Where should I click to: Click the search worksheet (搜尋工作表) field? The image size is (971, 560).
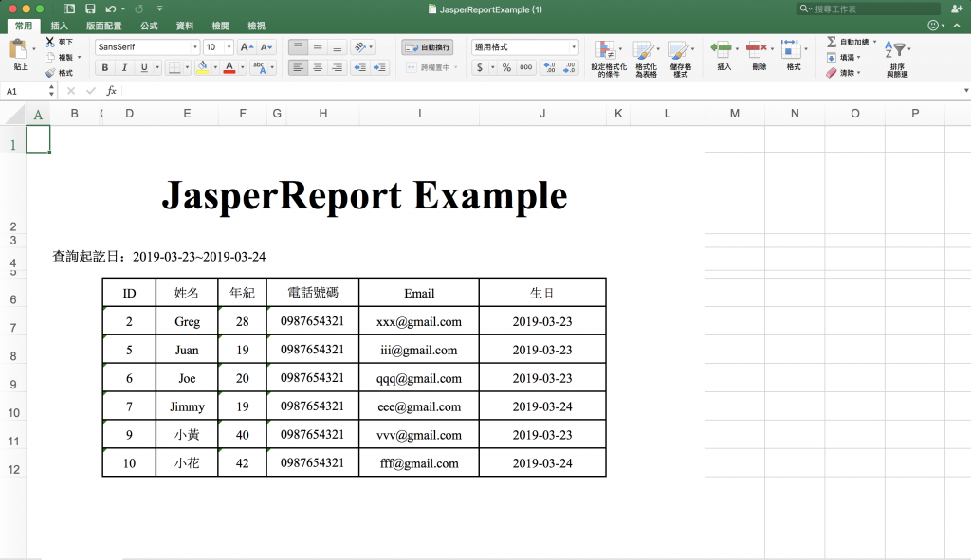[869, 9]
